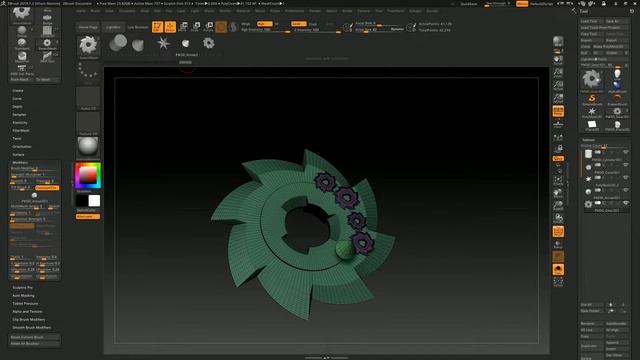Viewport: 640px width, 360px height.
Task: Toggle Transp transparency on the right shelf
Action: 558,244
